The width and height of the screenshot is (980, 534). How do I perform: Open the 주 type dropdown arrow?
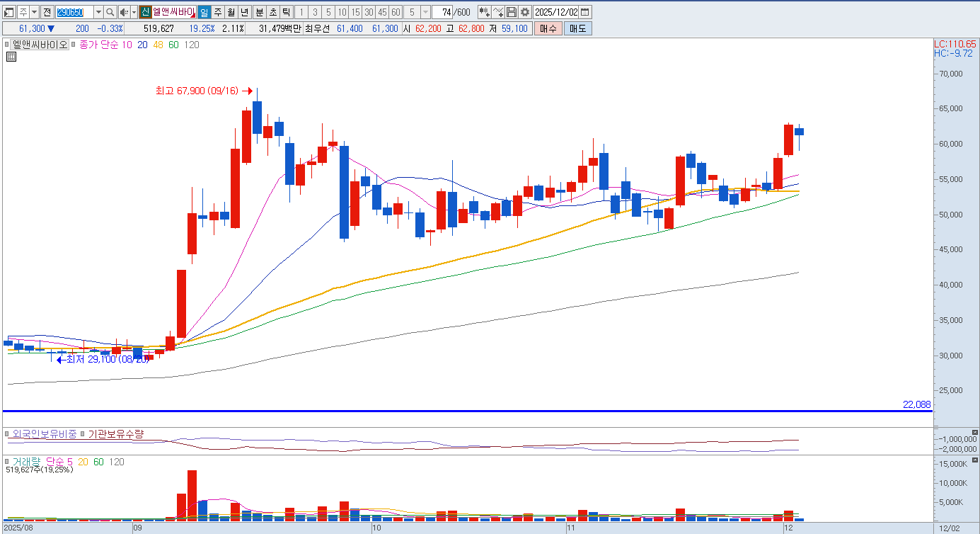(x=34, y=12)
